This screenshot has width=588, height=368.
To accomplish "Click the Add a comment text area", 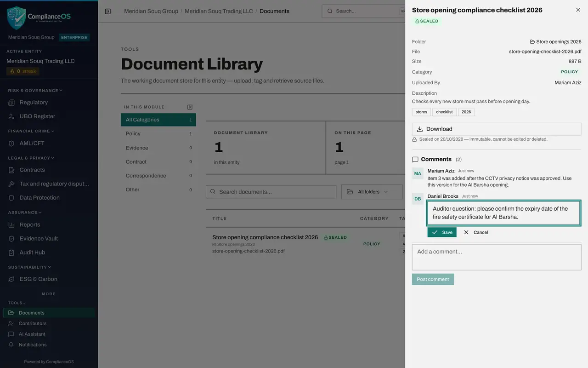I will tap(497, 257).
